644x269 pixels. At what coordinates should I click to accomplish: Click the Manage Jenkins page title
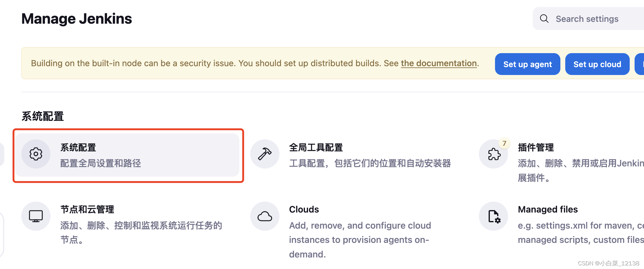coord(77,19)
